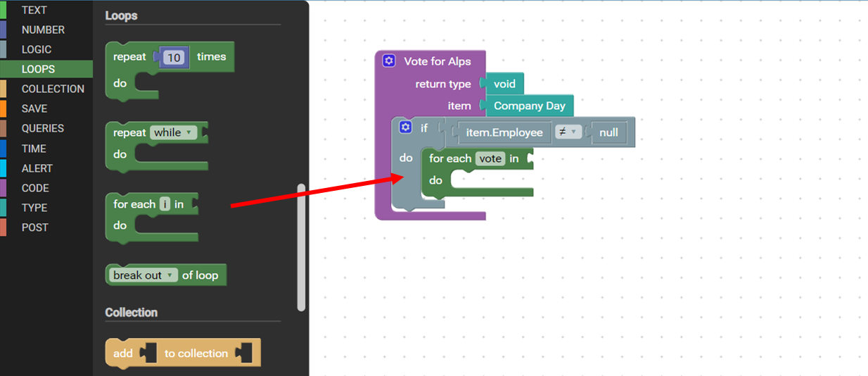Open the LOGIC block category
Screen dimensions: 868x376
coord(46,49)
